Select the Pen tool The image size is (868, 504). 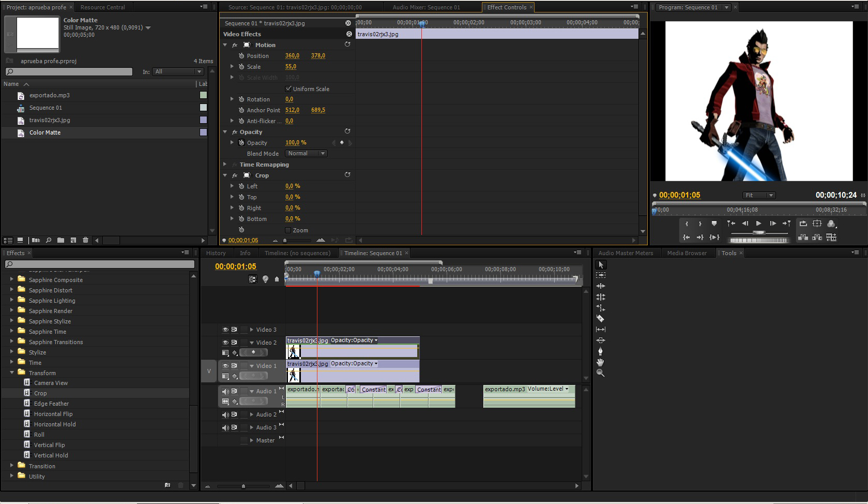click(601, 351)
